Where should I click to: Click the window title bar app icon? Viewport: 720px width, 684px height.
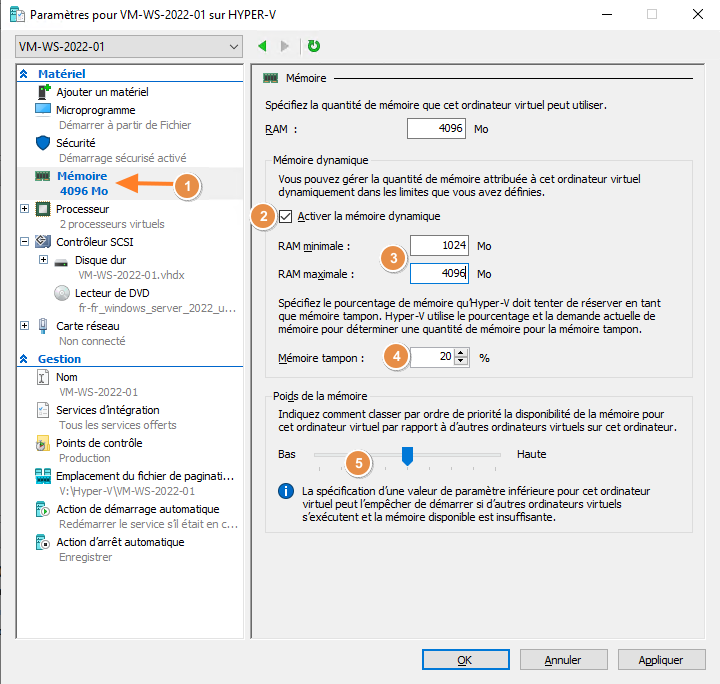(x=17, y=15)
